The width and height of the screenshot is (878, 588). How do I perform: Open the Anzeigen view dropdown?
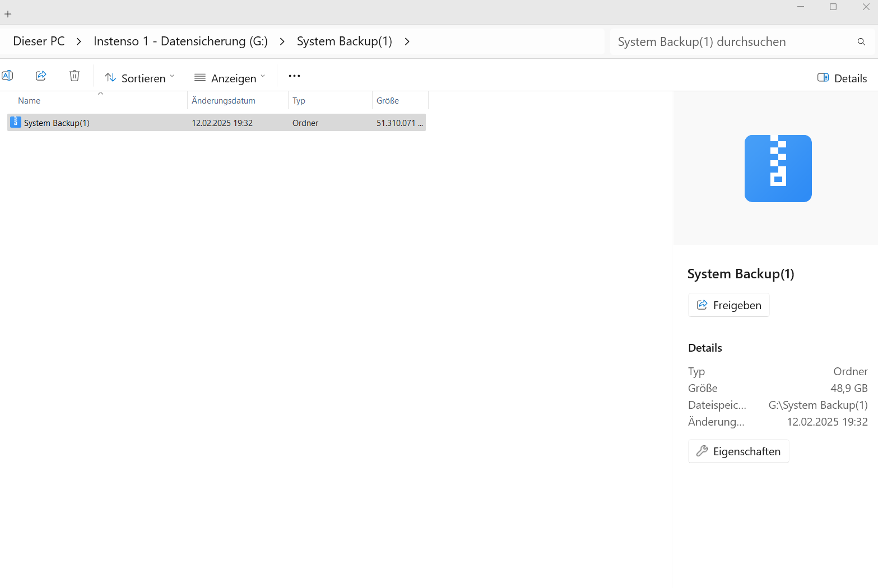point(229,78)
